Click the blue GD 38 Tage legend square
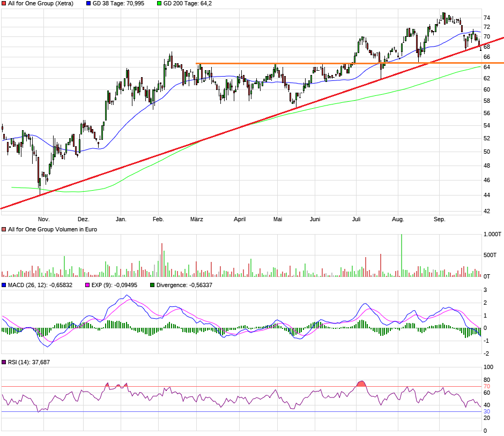Viewport: 504px width, 436px height. (89, 3)
